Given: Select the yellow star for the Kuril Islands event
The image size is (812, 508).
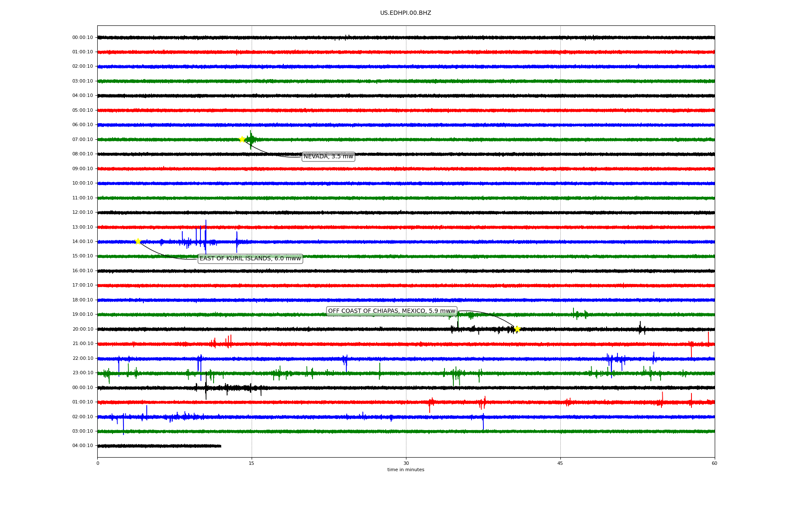Looking at the screenshot, I should click(x=138, y=241).
